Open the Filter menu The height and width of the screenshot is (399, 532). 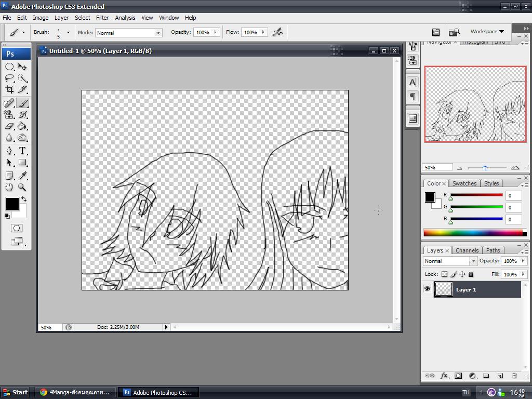pos(102,18)
